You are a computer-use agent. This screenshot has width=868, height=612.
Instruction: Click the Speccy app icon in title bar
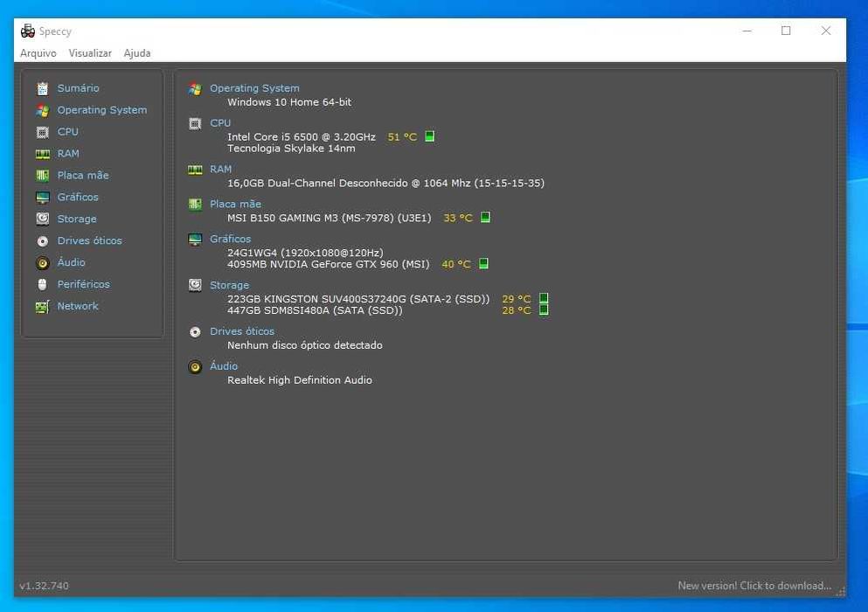click(28, 31)
